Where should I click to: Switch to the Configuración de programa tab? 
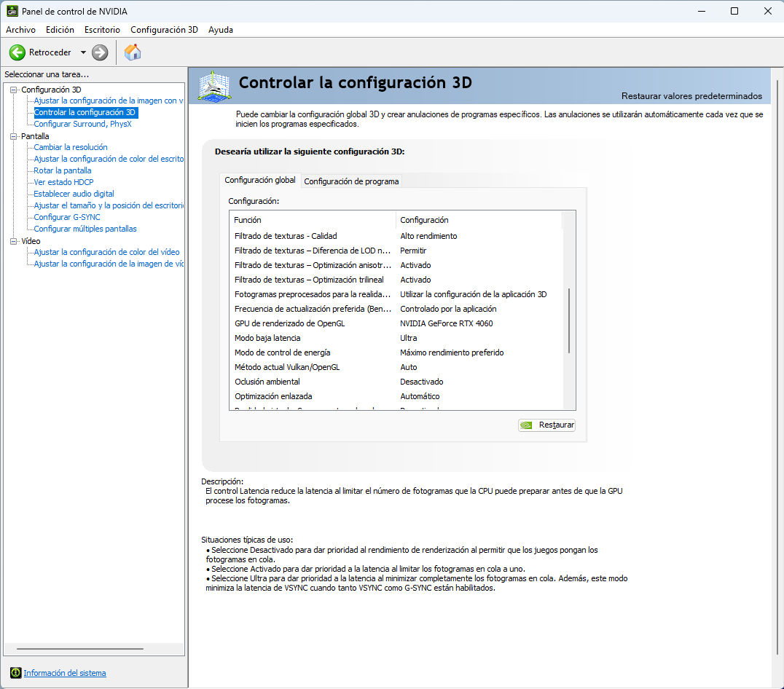[351, 181]
